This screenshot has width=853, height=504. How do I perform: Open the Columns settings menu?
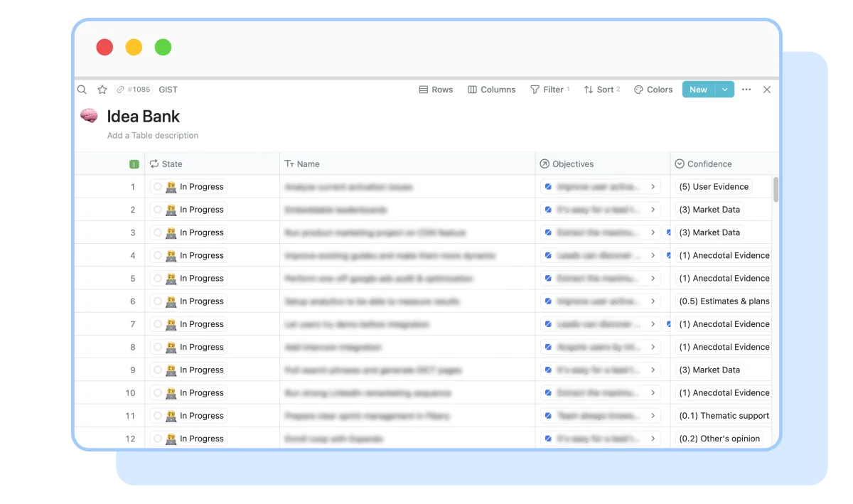[491, 90]
